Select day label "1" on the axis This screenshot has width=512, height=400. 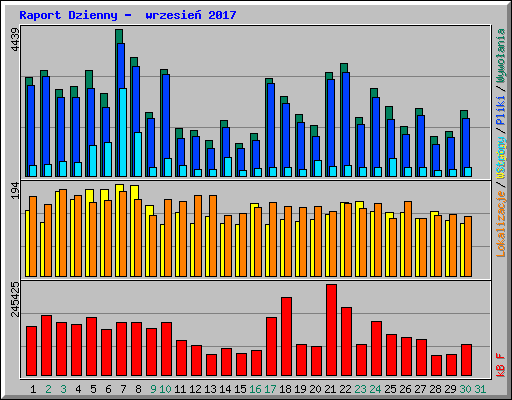(33, 389)
